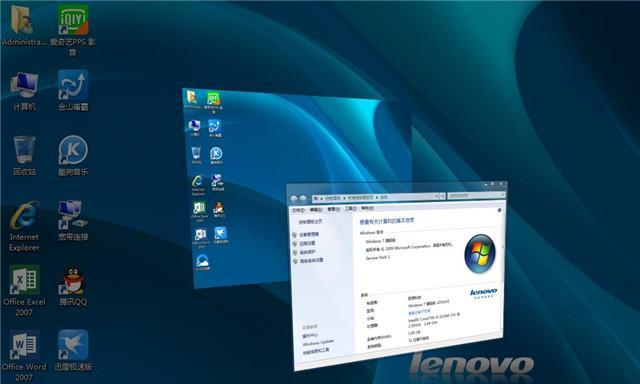640x384 pixels.
Task: Launch the large 腾讯QQ desktop shortcut
Action: 73,286
